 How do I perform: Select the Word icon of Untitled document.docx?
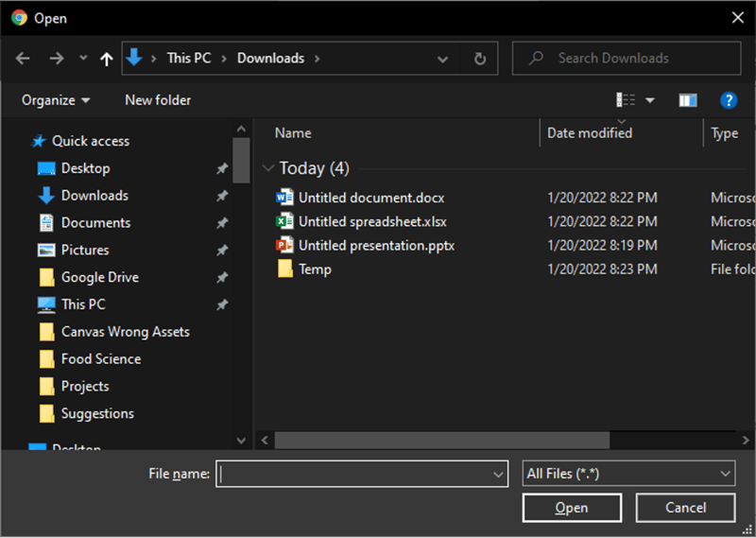click(284, 198)
